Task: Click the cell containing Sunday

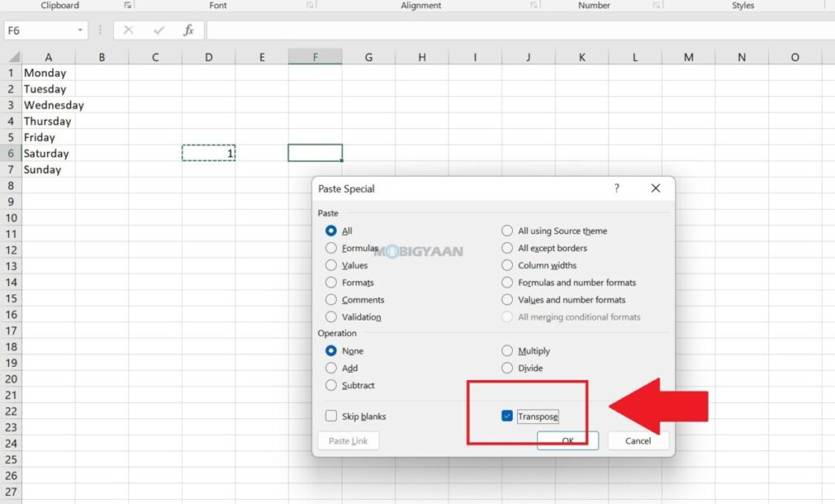Action: [x=48, y=170]
